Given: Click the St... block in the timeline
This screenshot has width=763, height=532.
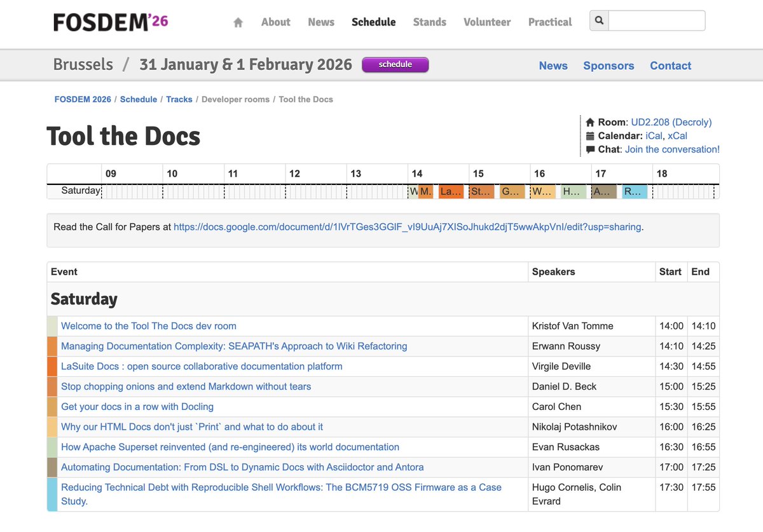Looking at the screenshot, I should coord(481,191).
